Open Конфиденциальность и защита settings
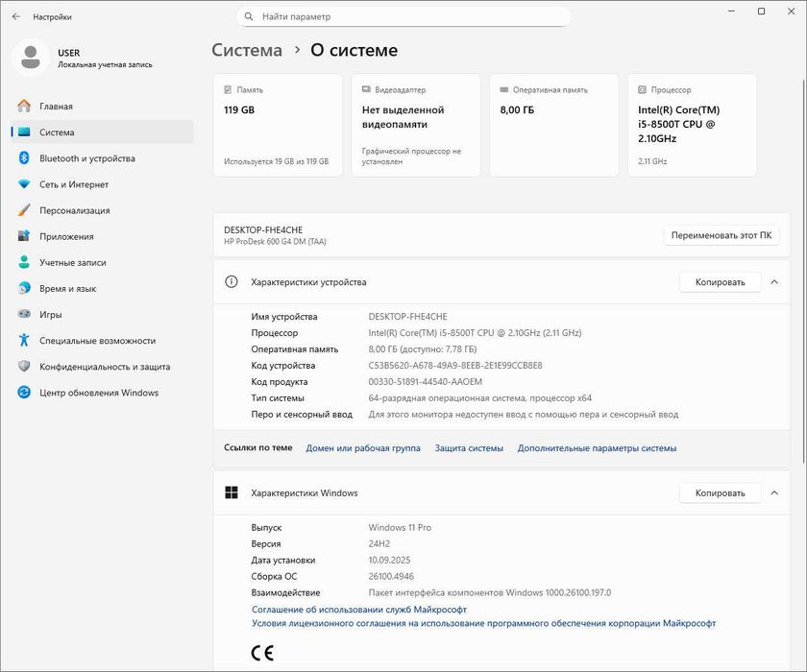This screenshot has width=807, height=672. click(x=102, y=367)
